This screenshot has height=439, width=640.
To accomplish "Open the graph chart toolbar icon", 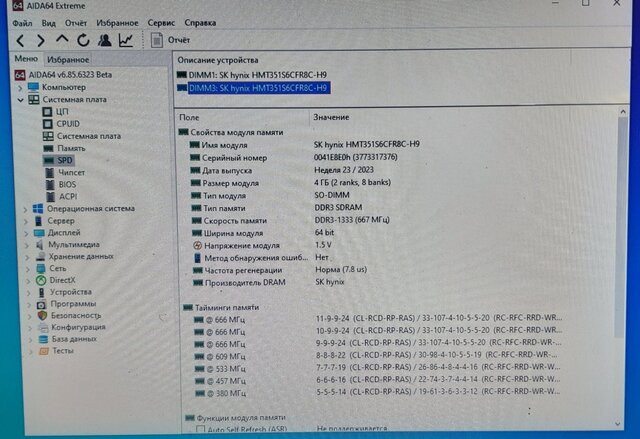I will (126, 41).
